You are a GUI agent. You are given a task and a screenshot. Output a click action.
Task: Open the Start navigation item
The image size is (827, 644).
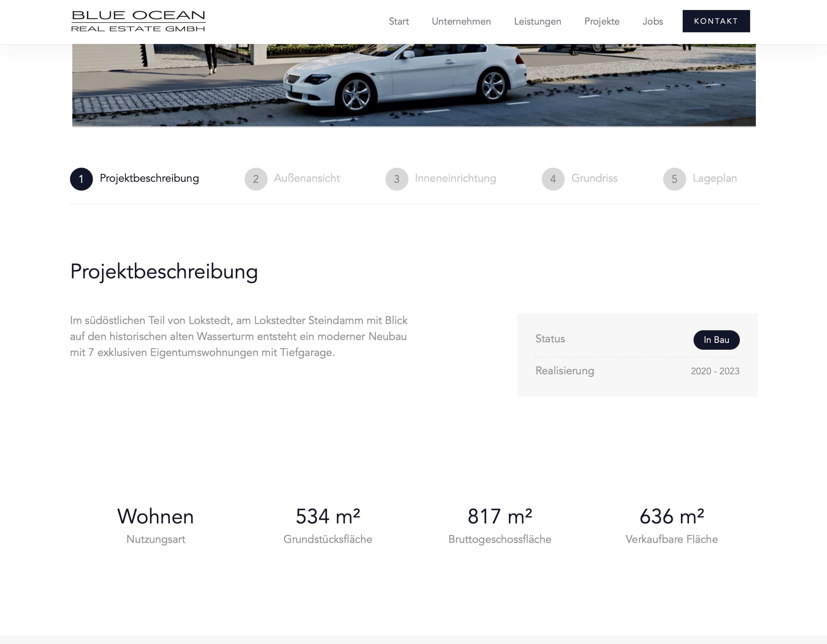[399, 21]
